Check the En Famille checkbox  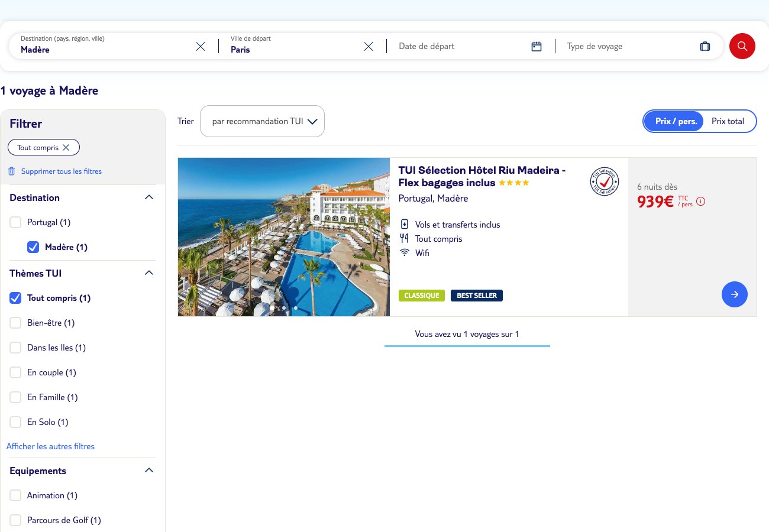pos(15,397)
